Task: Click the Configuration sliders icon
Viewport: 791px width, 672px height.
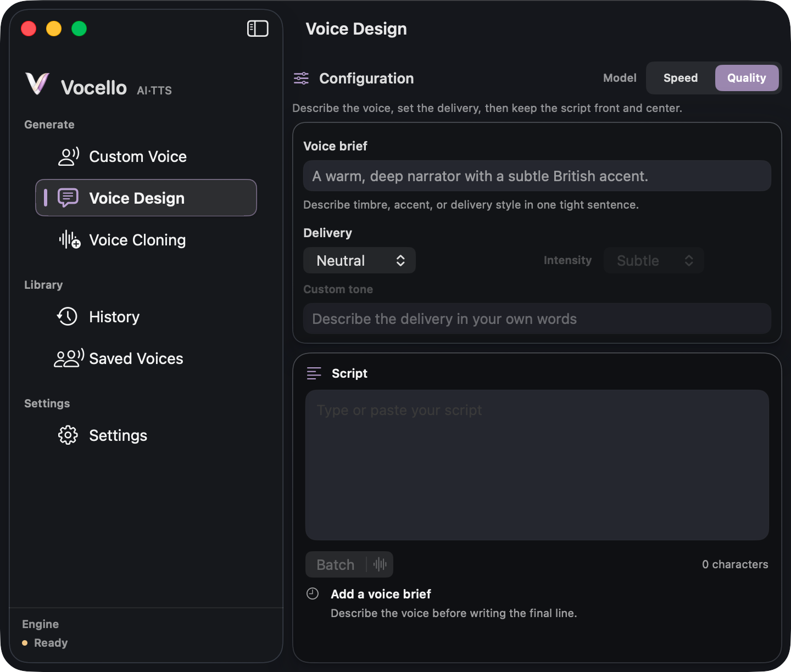Action: [x=301, y=79]
